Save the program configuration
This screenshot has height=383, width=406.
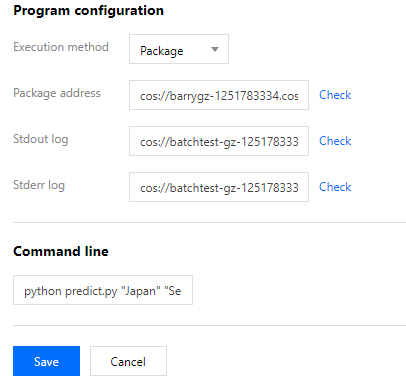[46, 361]
